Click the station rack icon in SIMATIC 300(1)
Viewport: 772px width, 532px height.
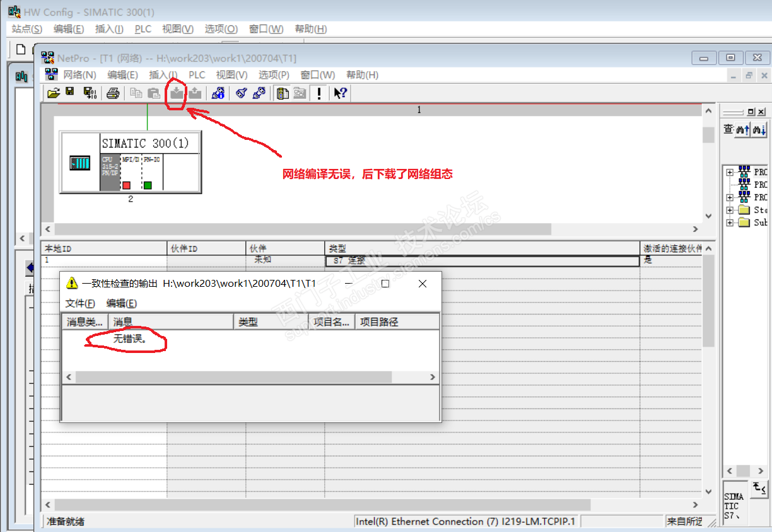tap(79, 163)
